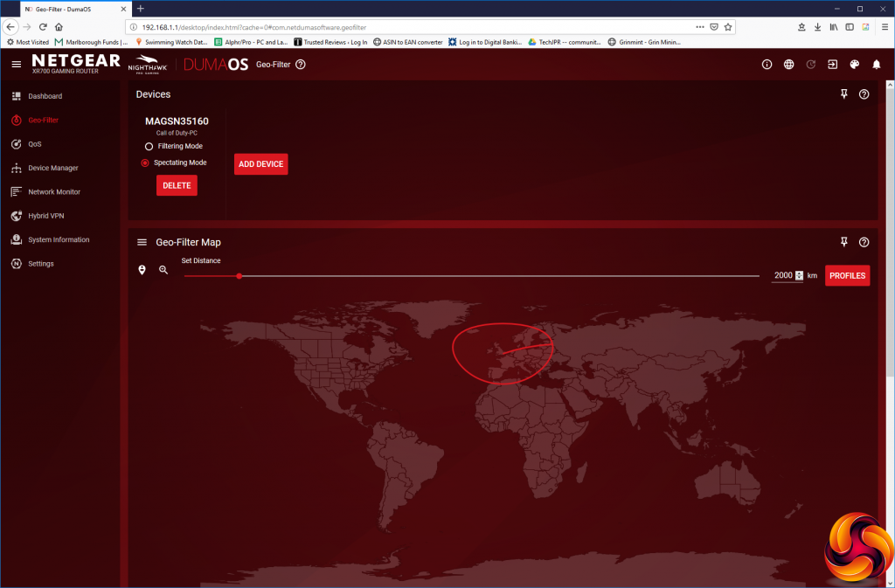
Task: Click the Set Distance slider handle
Action: point(239,276)
